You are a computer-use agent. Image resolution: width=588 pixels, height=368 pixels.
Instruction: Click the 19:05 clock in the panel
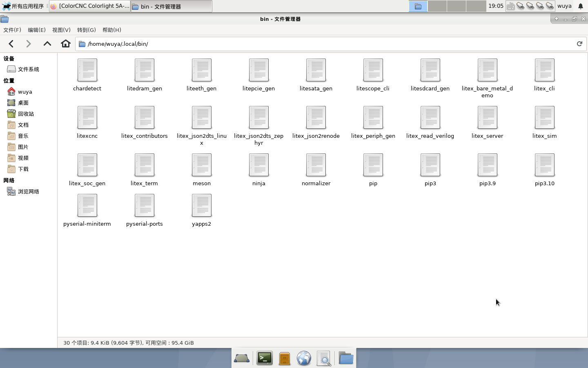tap(496, 6)
